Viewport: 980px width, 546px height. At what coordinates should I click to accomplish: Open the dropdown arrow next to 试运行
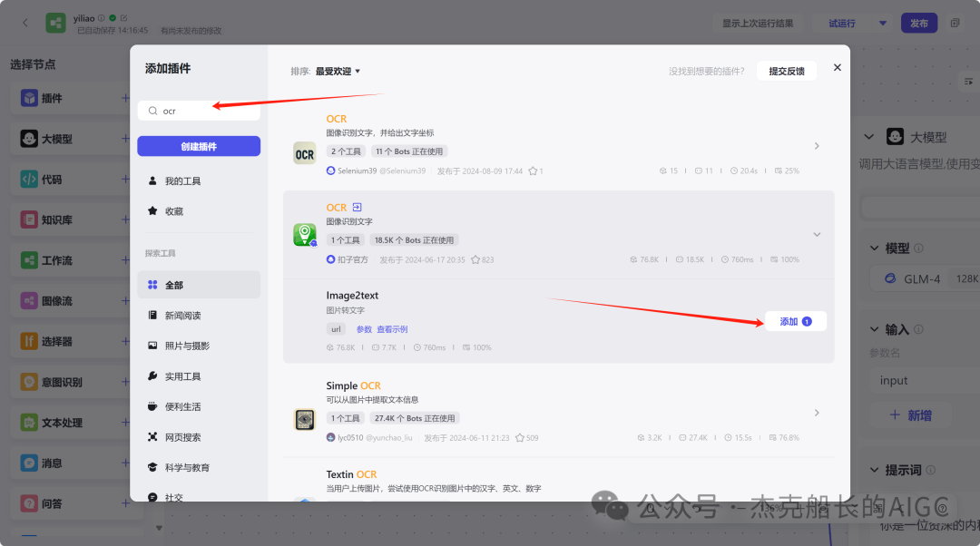click(x=883, y=23)
